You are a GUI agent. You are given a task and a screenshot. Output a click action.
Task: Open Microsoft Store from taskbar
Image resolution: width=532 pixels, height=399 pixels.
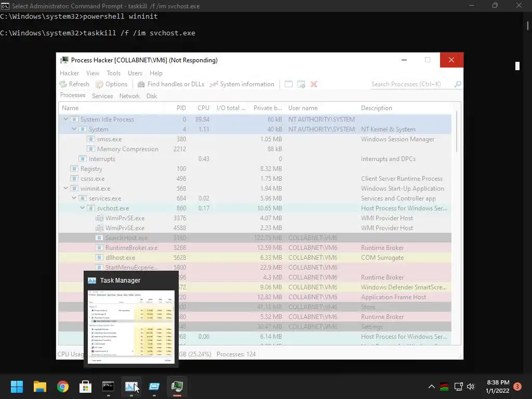[86, 387]
